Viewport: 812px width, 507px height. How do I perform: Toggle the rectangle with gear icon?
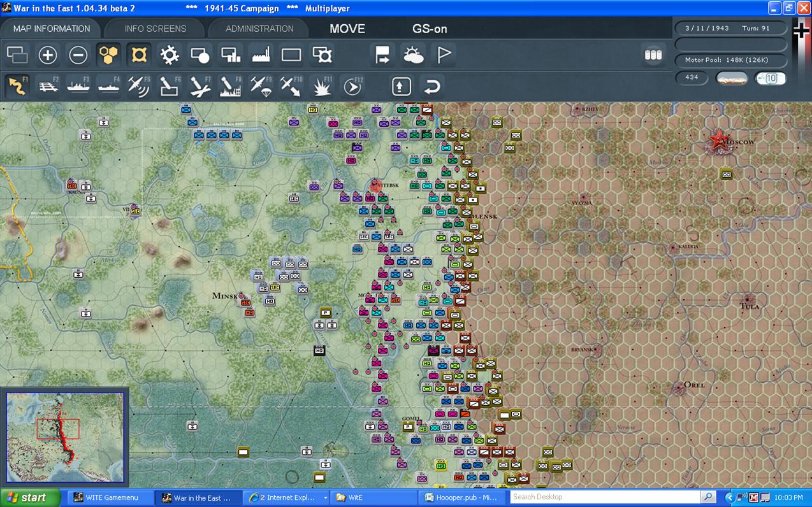tap(323, 55)
